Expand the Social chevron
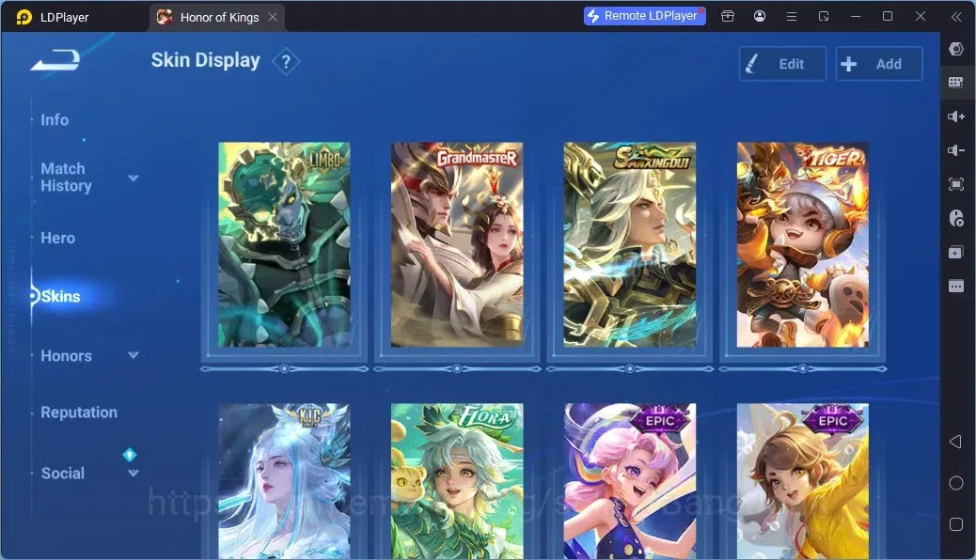Screen dimensions: 976x560 [x=134, y=474]
